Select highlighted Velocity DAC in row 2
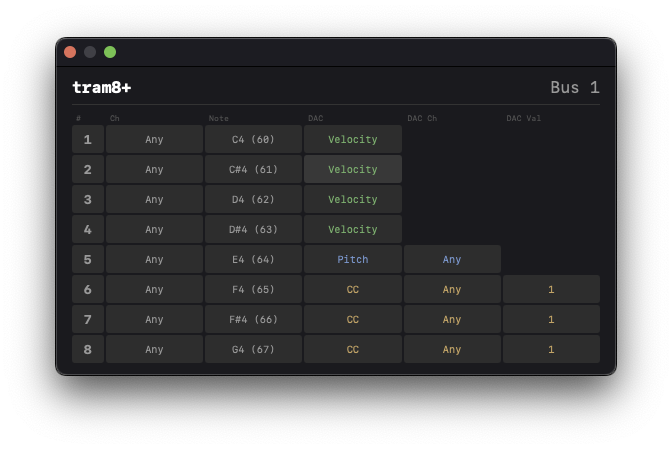The image size is (672, 449). (353, 169)
